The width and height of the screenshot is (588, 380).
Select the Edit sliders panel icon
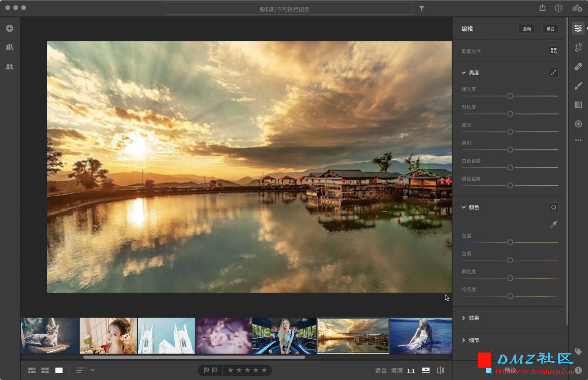(578, 28)
